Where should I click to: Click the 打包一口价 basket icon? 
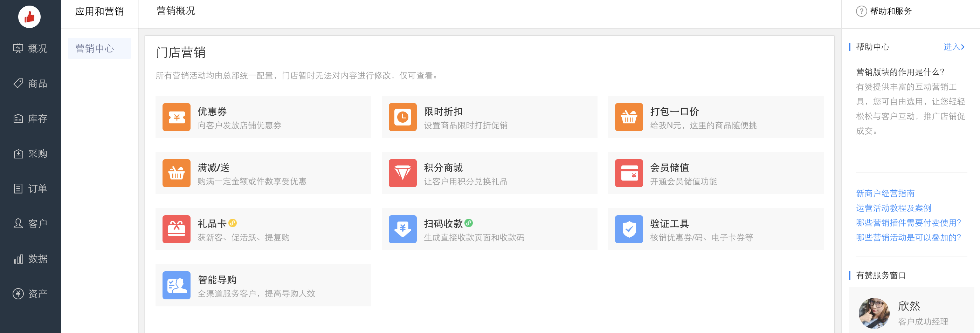click(x=629, y=117)
